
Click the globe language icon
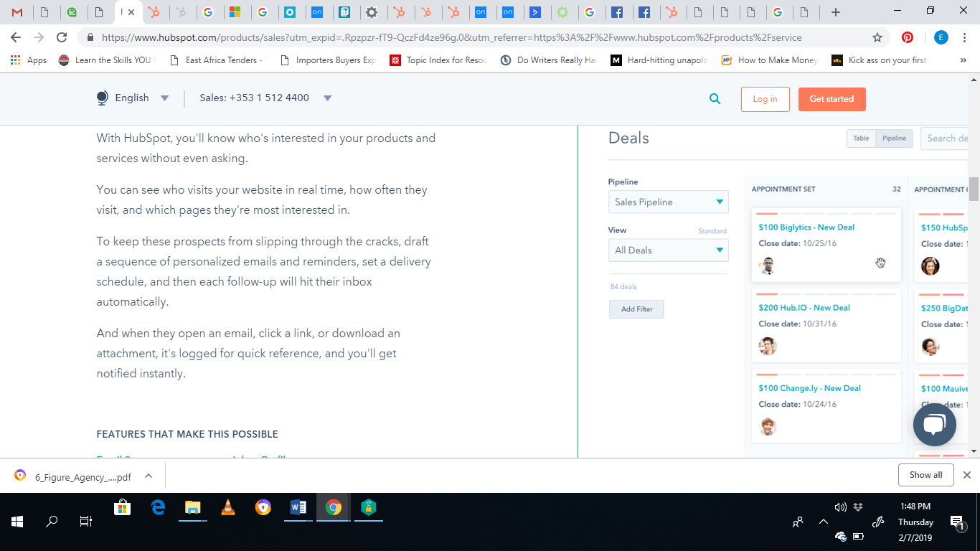click(103, 98)
